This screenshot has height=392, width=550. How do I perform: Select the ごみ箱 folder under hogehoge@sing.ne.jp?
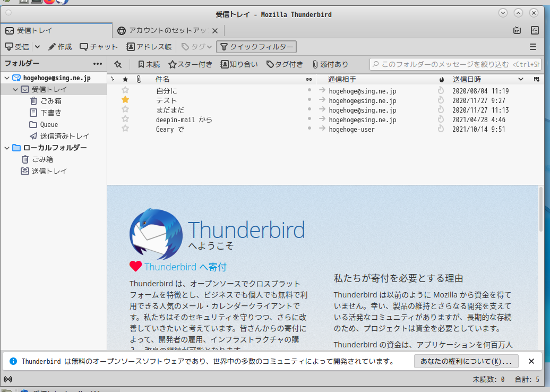[51, 101]
